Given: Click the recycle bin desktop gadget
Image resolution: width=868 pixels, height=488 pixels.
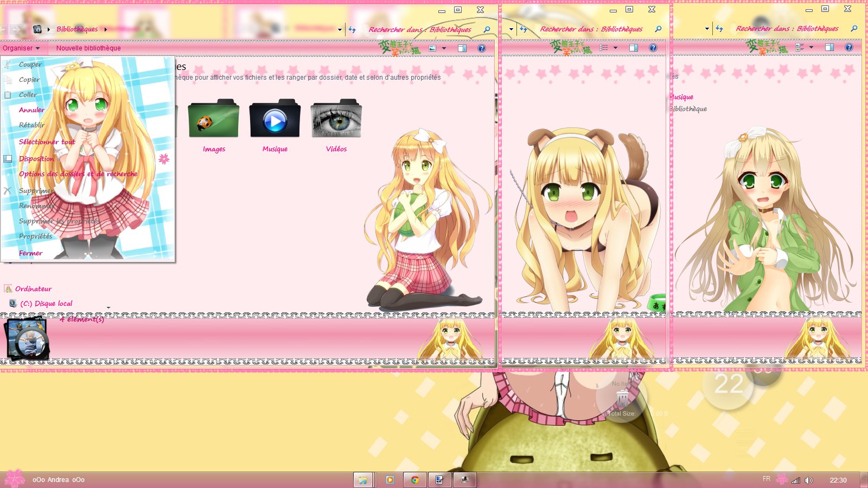Looking at the screenshot, I should click(x=623, y=399).
